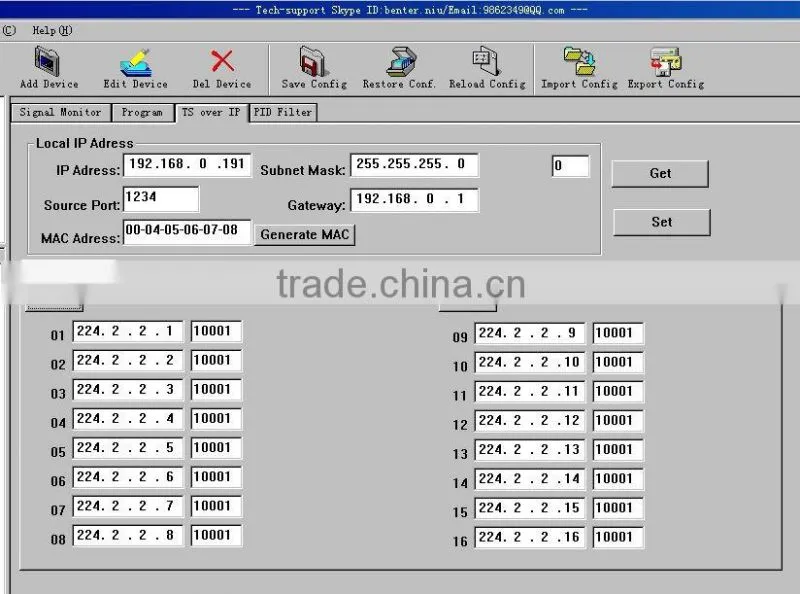Click channel 08 IP field 224.2.2.8

pos(128,535)
